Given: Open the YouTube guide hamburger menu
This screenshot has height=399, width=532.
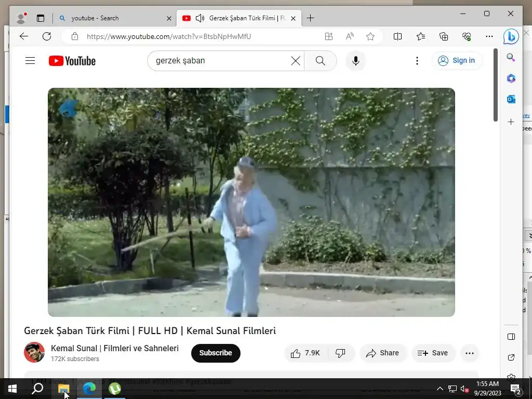Looking at the screenshot, I should 30,61.
